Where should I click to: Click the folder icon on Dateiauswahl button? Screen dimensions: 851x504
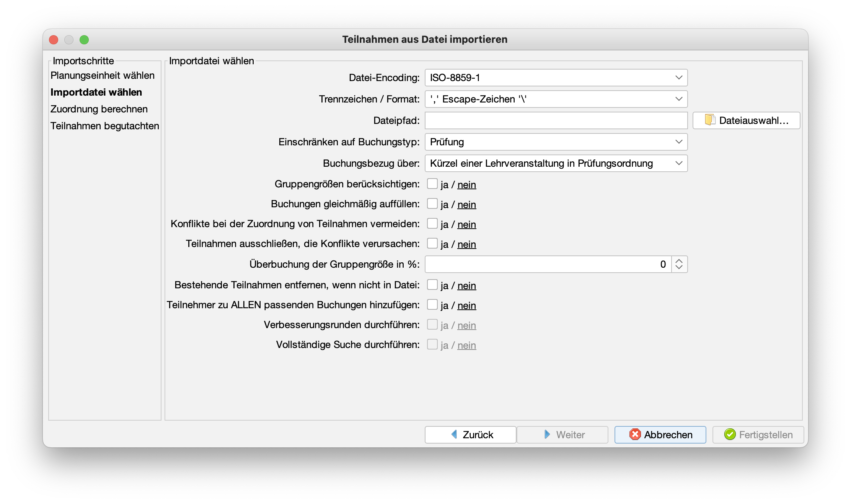pos(710,120)
